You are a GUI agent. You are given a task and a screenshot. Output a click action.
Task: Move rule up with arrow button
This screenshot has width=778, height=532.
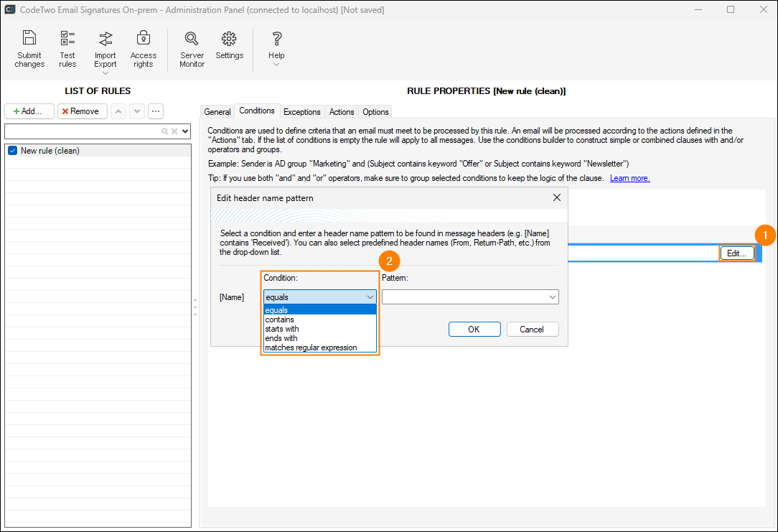[118, 111]
